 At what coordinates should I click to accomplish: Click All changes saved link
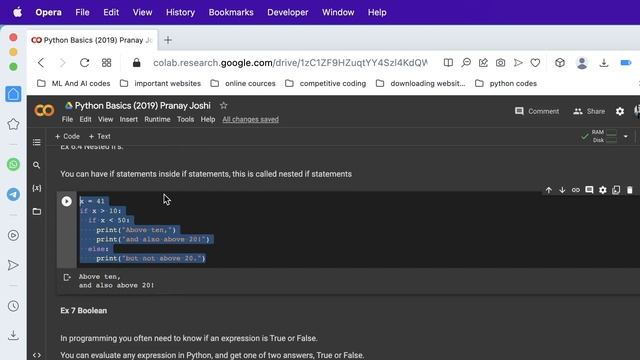[251, 120]
